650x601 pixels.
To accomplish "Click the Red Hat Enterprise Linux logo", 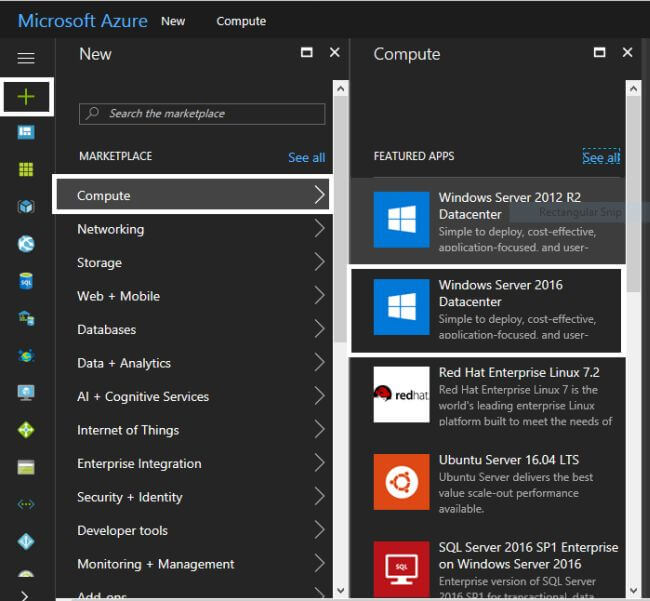I will (x=401, y=395).
